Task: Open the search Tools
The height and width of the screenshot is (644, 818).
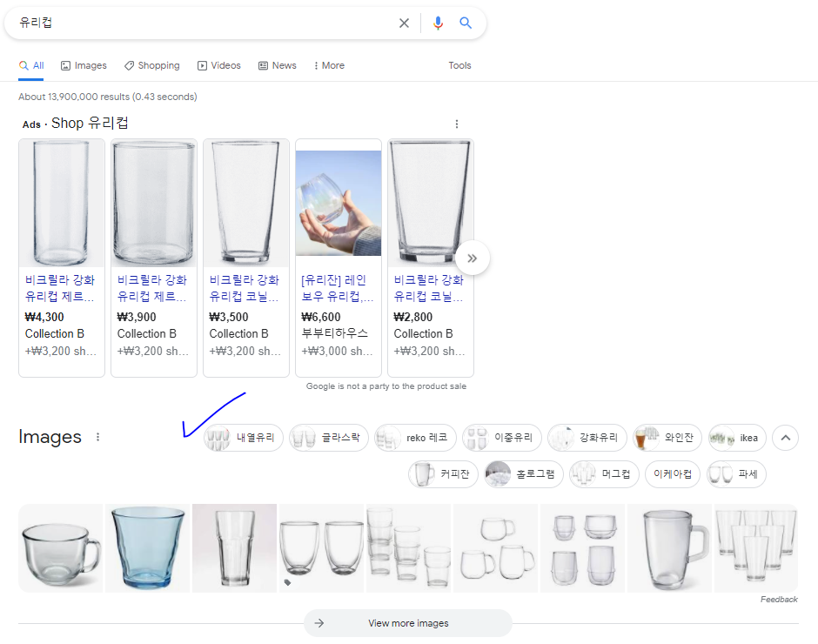Action: coord(459,65)
